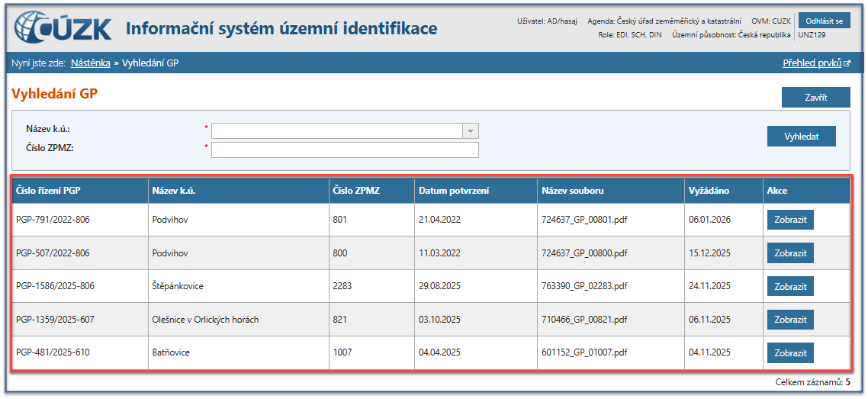This screenshot has width=868, height=399.
Task: Click the Název k.ú. combo box field
Action: [337, 130]
